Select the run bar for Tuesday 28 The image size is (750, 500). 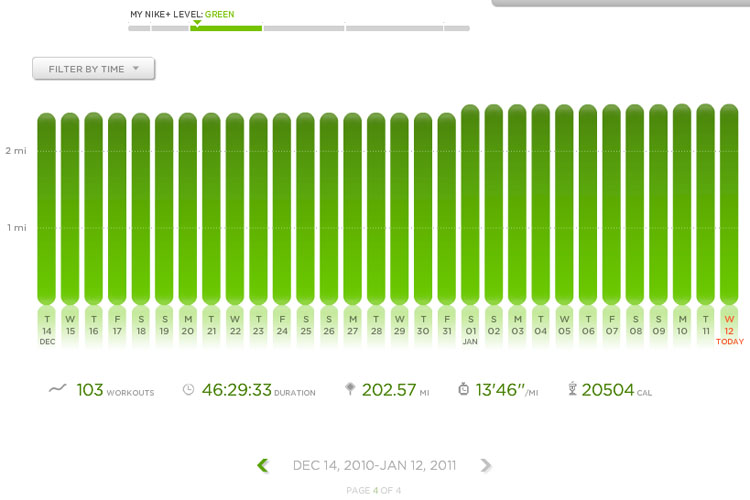click(376, 209)
